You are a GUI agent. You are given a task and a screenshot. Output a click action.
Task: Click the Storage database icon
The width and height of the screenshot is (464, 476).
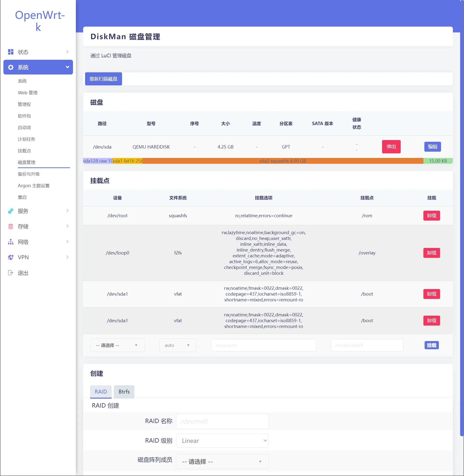[x=10, y=227]
